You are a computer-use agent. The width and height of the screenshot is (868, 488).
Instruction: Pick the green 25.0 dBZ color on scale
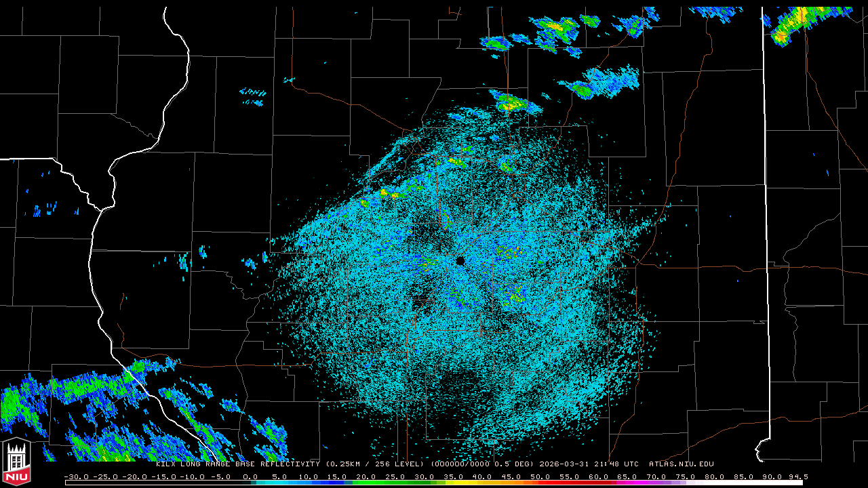395,483
